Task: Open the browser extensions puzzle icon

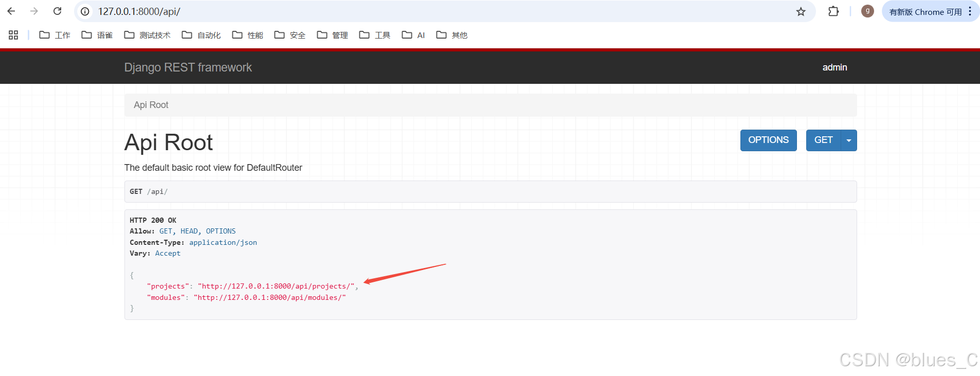Action: pyautogui.click(x=833, y=11)
